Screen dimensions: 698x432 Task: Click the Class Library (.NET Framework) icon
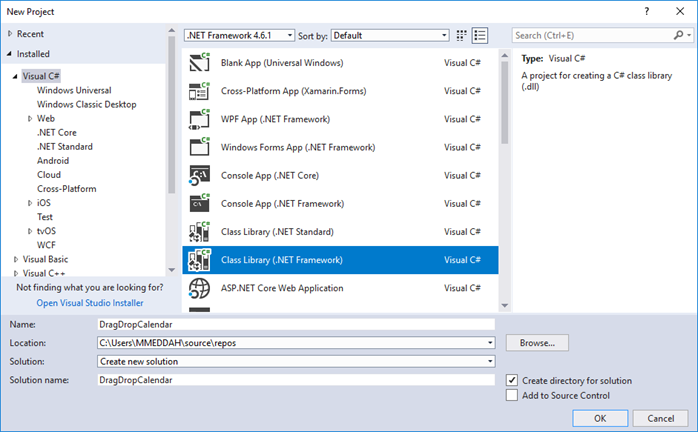coord(199,260)
